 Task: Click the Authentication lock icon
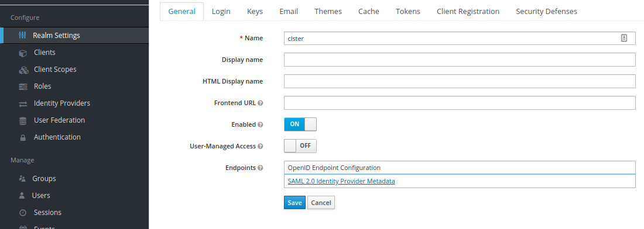coord(23,138)
